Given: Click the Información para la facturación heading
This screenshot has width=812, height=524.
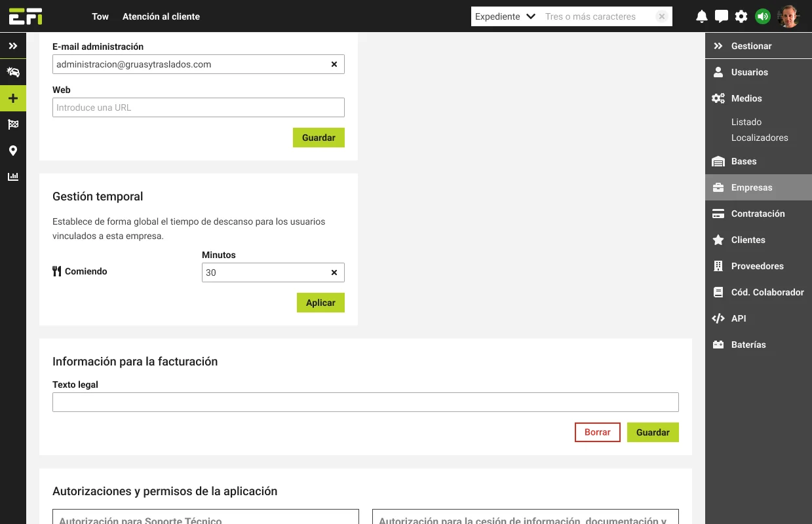Looking at the screenshot, I should pyautogui.click(x=135, y=362).
